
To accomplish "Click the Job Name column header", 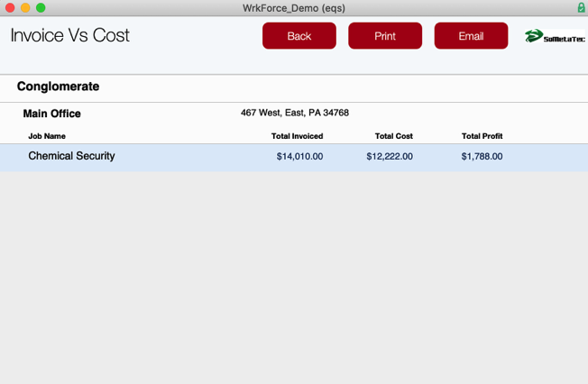I will point(47,136).
